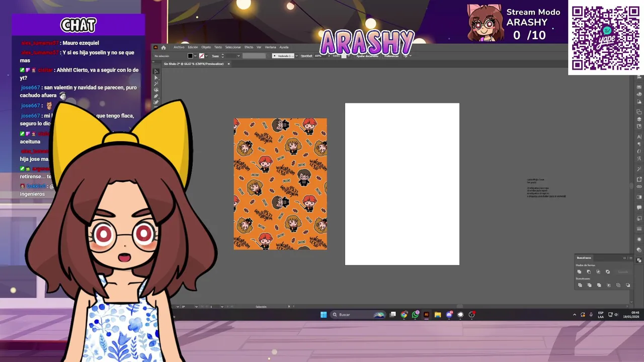Open the stroke weight (Trazo) dropdown
Image resolution: width=644 pixels, height=362 pixels.
tap(238, 56)
